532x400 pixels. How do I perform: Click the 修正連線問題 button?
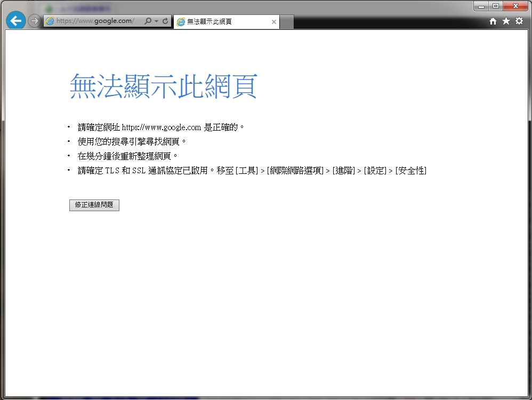pos(94,205)
